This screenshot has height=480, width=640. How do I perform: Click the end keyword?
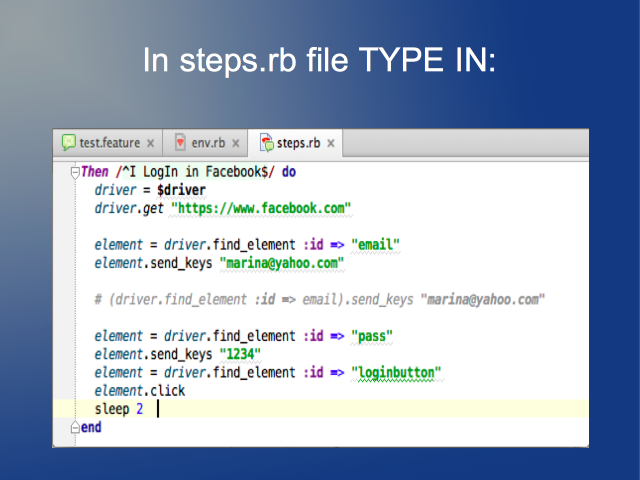click(x=91, y=427)
